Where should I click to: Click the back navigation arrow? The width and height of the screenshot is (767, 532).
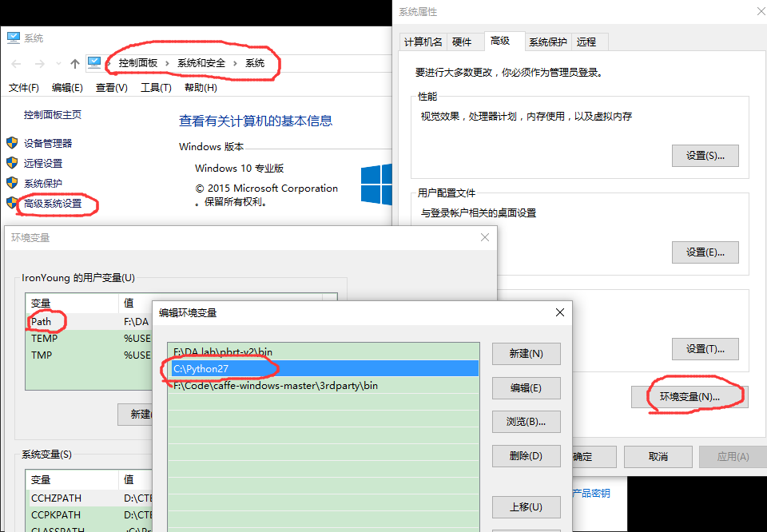(16, 63)
